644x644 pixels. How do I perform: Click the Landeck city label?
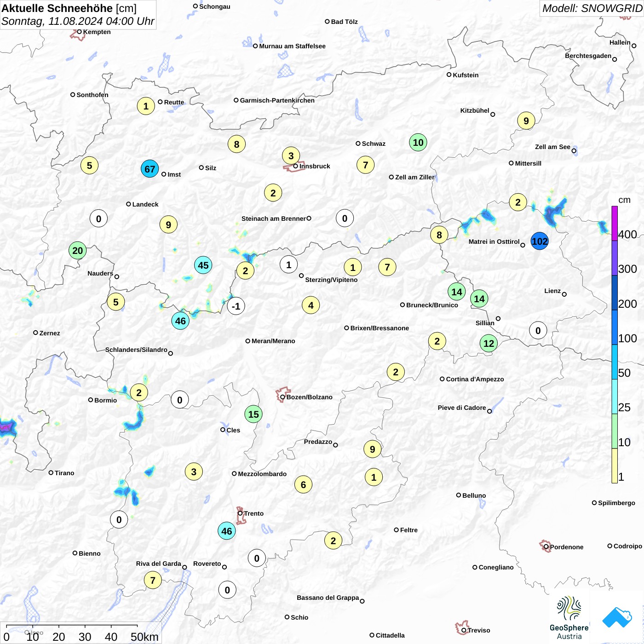click(x=145, y=204)
